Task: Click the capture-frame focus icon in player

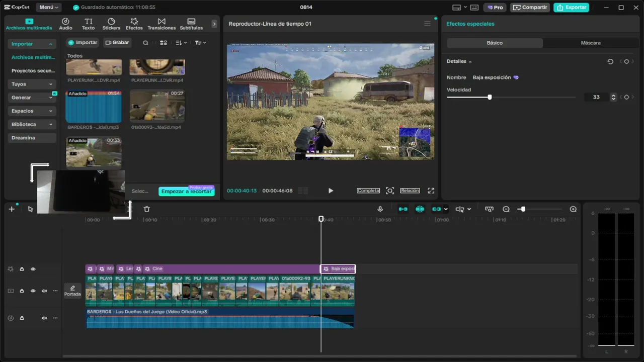Action: [390, 191]
